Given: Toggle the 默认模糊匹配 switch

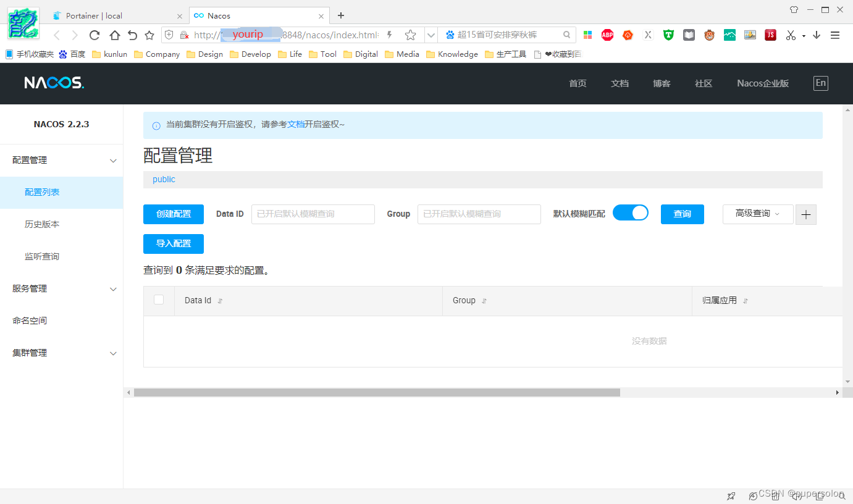Looking at the screenshot, I should tap(631, 212).
